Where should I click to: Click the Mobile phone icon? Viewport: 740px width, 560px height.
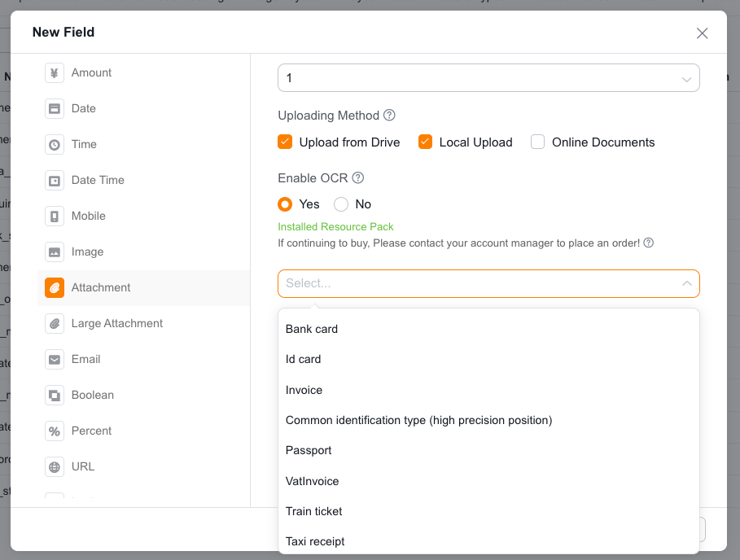coord(55,216)
